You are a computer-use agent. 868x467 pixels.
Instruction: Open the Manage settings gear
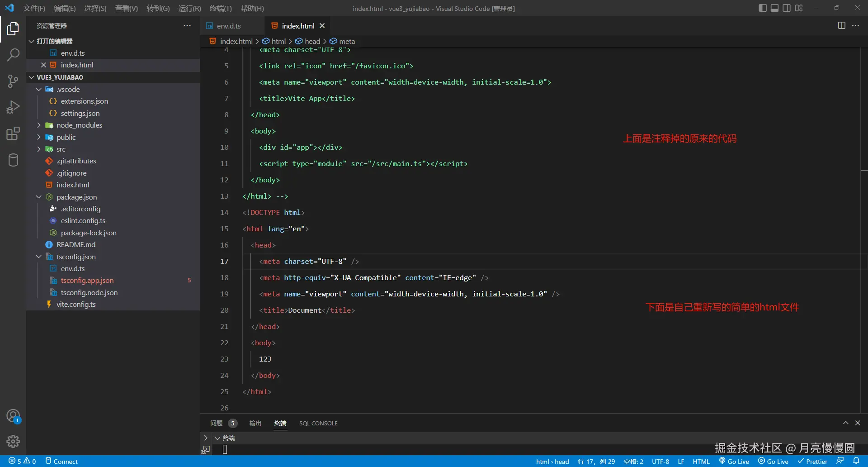pyautogui.click(x=13, y=441)
